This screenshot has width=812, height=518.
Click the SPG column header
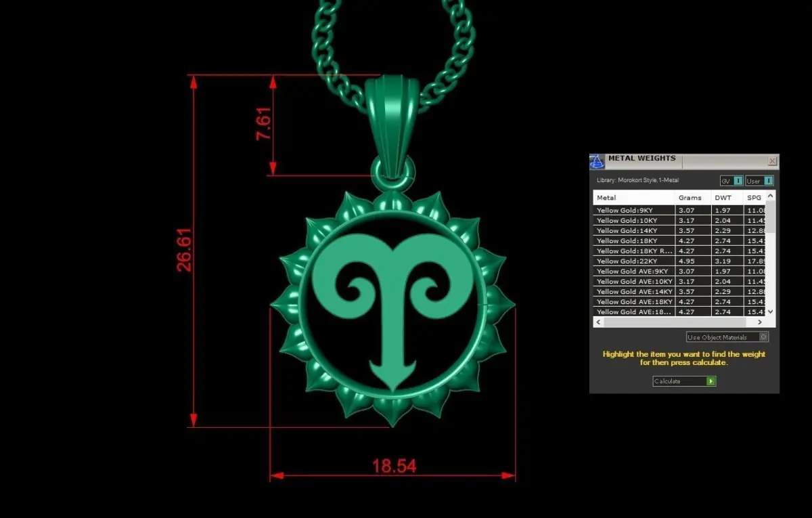(x=754, y=198)
